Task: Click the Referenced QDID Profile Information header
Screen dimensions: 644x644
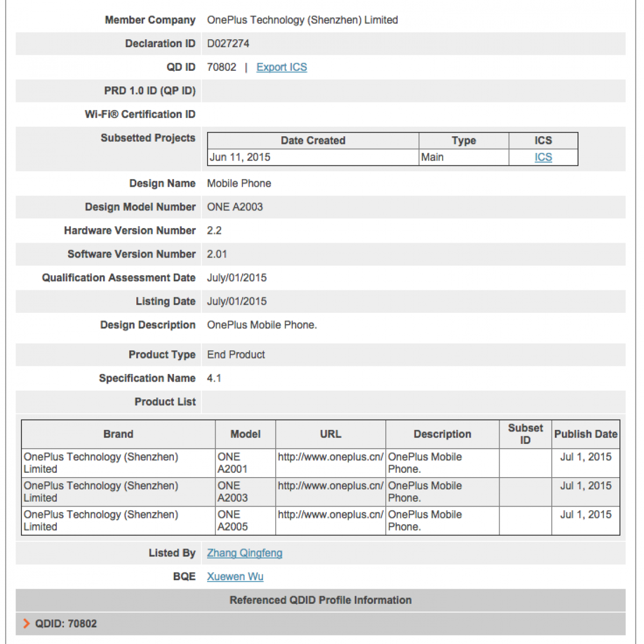Action: pyautogui.click(x=320, y=600)
